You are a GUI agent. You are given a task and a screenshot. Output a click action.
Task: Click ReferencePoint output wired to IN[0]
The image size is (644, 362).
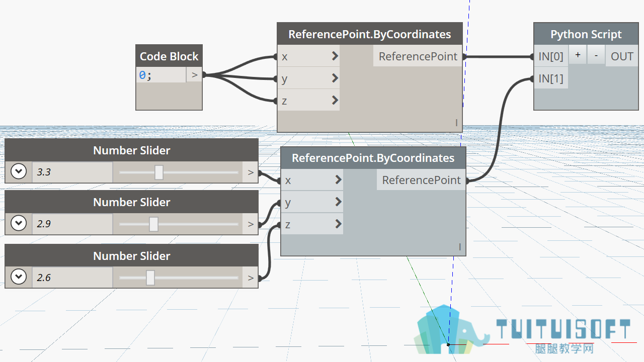(418, 56)
